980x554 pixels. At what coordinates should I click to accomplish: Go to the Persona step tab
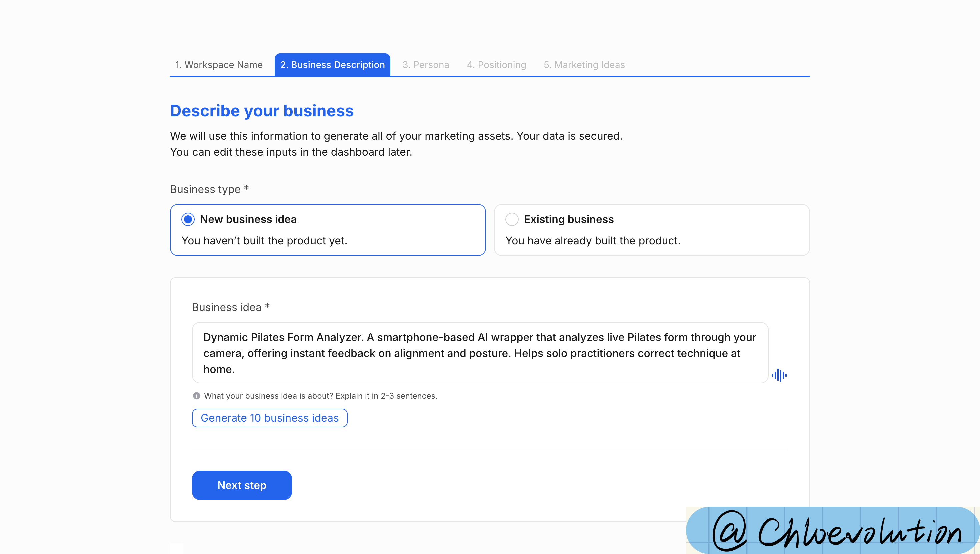[x=426, y=65]
